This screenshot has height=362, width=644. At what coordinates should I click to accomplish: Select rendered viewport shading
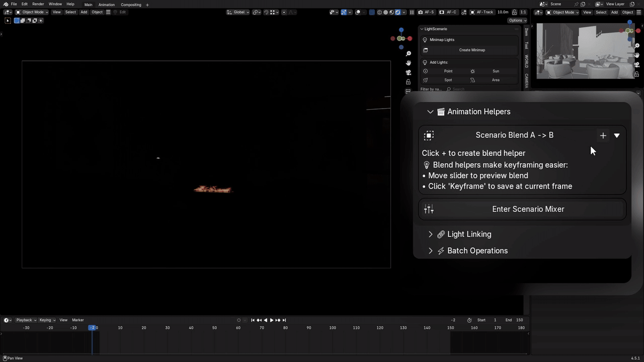(397, 12)
